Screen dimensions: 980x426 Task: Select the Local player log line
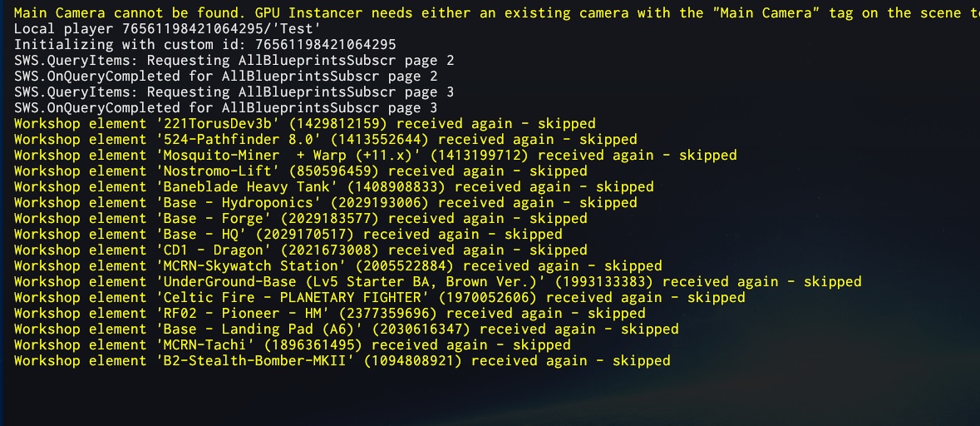click(168, 29)
